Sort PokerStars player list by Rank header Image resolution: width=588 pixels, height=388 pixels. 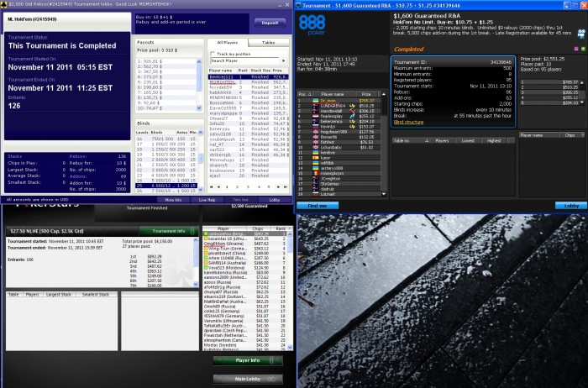pos(281,228)
